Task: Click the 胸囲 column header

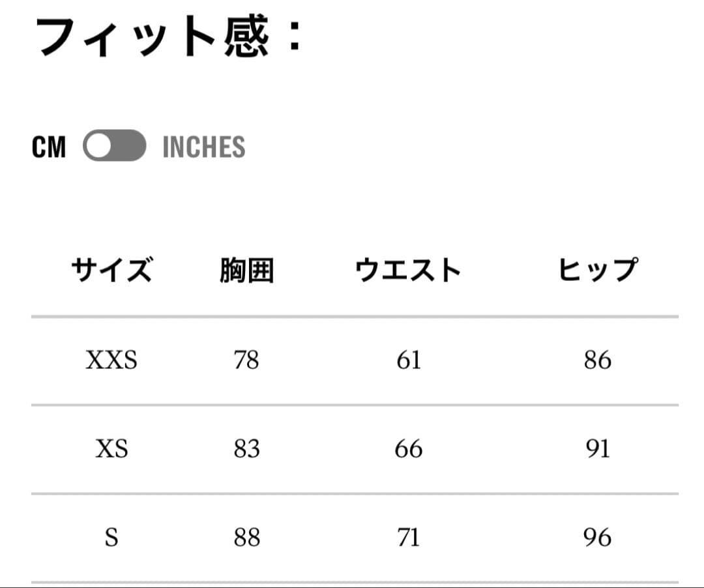Action: (x=246, y=268)
